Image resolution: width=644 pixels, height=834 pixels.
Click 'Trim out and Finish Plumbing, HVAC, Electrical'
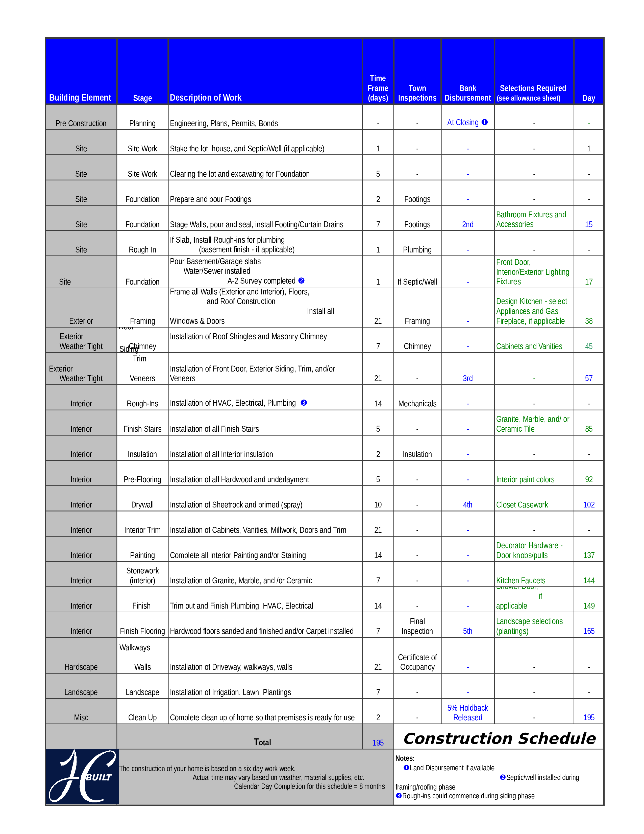tap(241, 606)
